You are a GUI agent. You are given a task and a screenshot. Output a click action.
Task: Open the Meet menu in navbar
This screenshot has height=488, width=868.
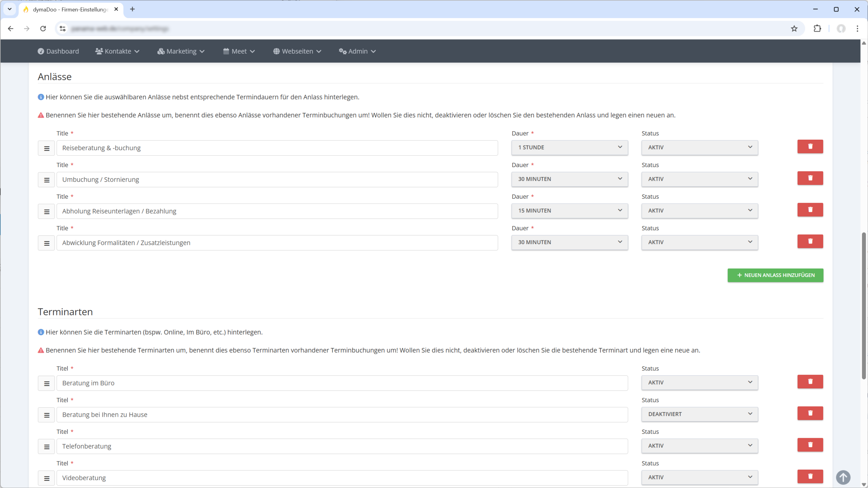point(239,51)
